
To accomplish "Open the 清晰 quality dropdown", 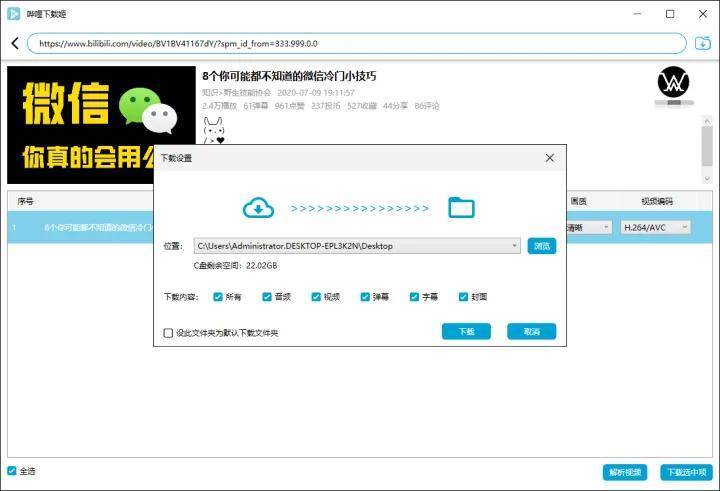I will pyautogui.click(x=589, y=228).
